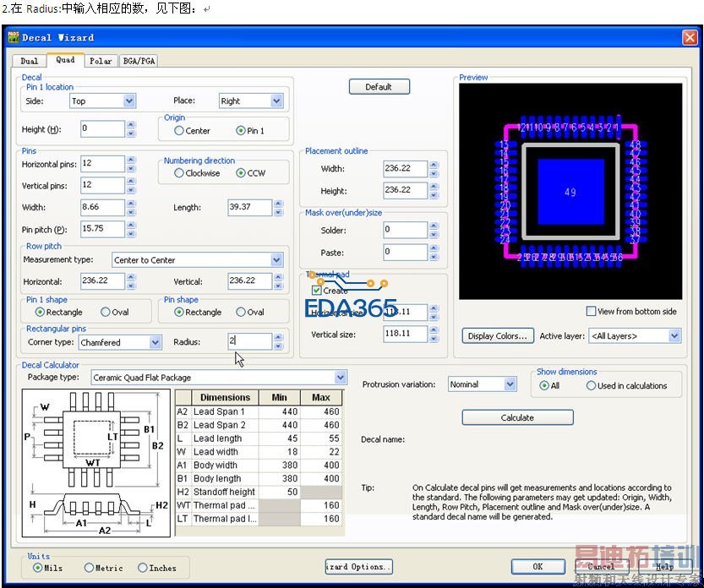Choose Clockwise numbering direction
This screenshot has width=704, height=588.
(179, 173)
